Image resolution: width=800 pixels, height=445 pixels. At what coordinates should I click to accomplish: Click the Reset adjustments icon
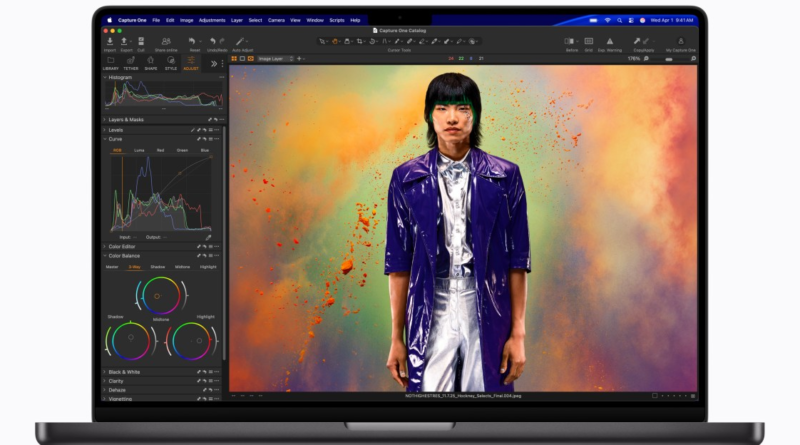click(x=195, y=41)
